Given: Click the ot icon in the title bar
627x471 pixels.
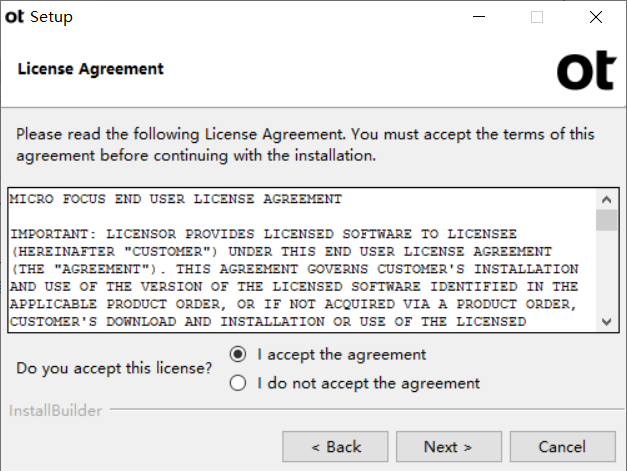Looking at the screenshot, I should tap(14, 17).
